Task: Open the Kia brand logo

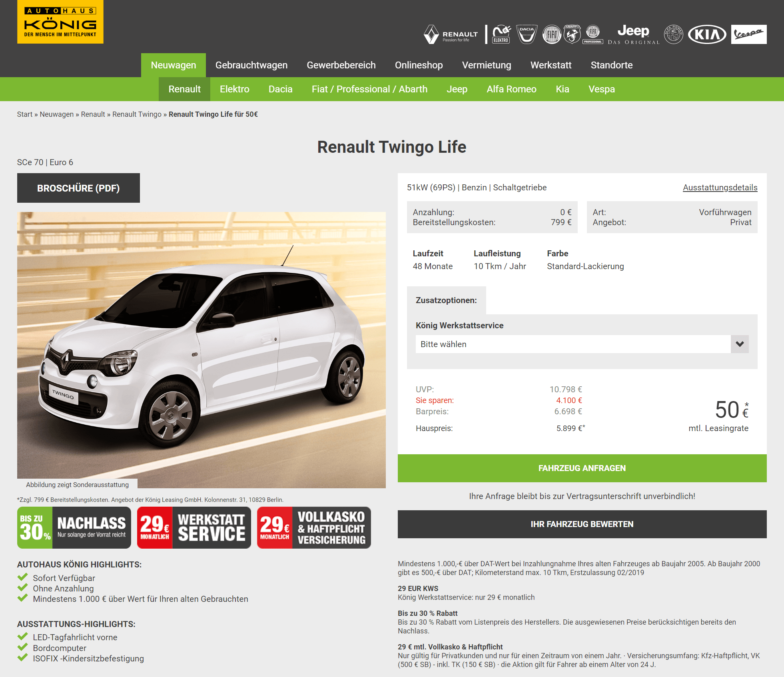Action: [707, 34]
